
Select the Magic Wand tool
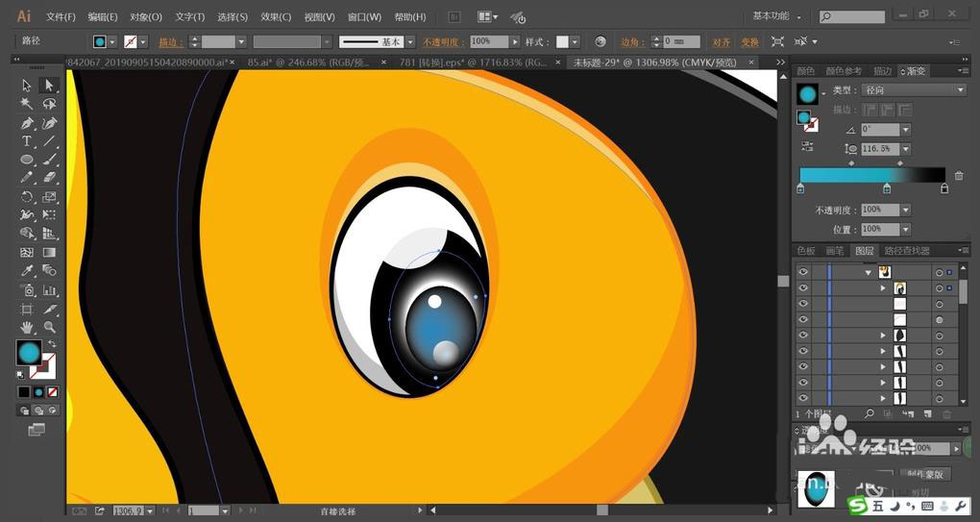27,104
